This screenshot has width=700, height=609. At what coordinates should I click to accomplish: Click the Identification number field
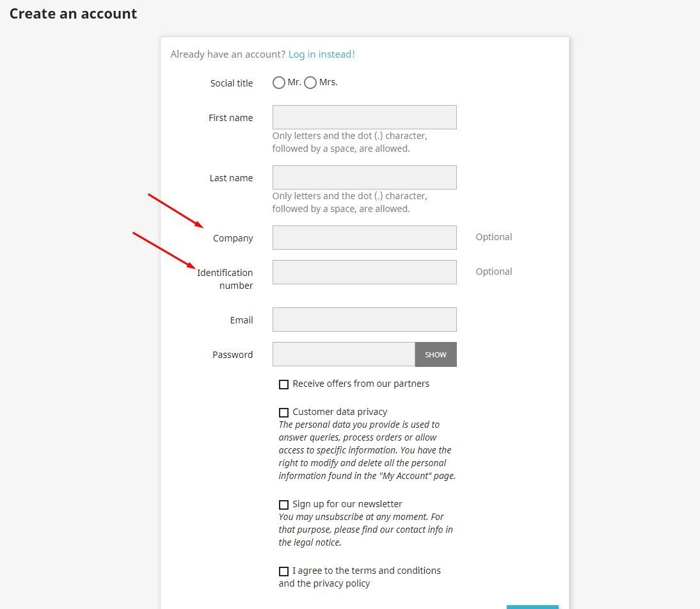364,272
